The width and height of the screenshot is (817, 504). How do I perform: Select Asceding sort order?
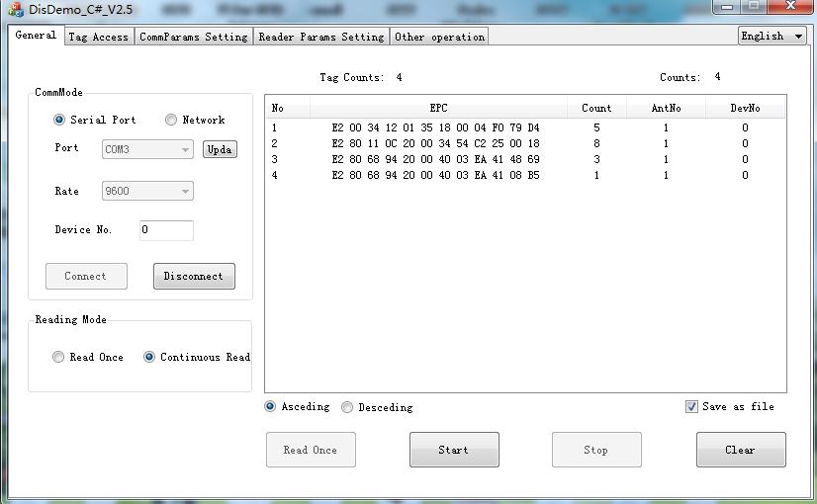[270, 406]
